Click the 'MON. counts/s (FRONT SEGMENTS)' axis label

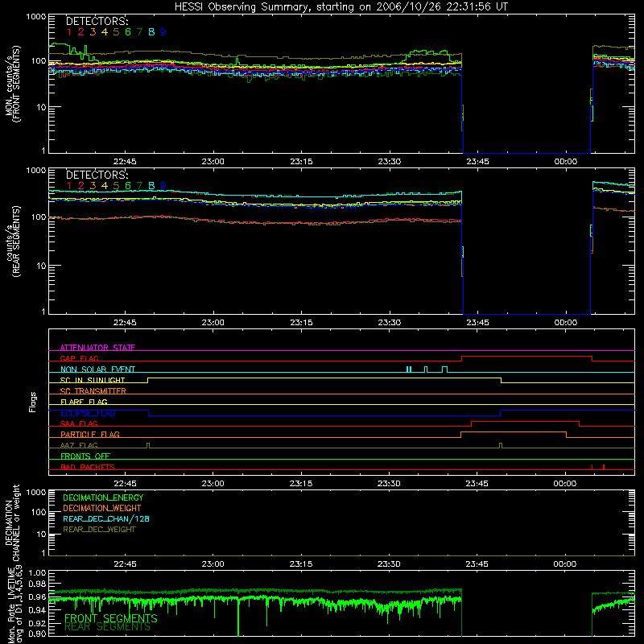pos(13,84)
